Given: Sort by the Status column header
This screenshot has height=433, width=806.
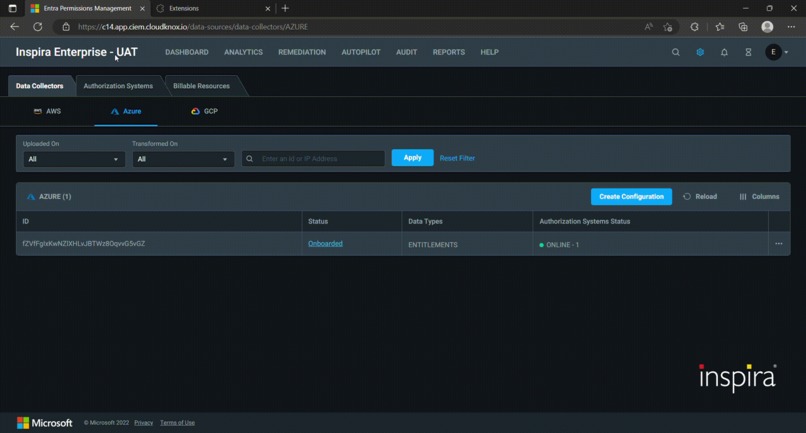Looking at the screenshot, I should coord(318,221).
